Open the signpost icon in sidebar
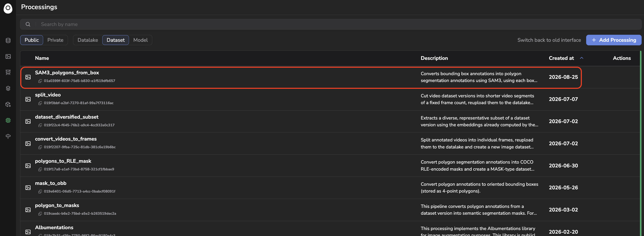This screenshot has width=644, height=236. point(8,136)
